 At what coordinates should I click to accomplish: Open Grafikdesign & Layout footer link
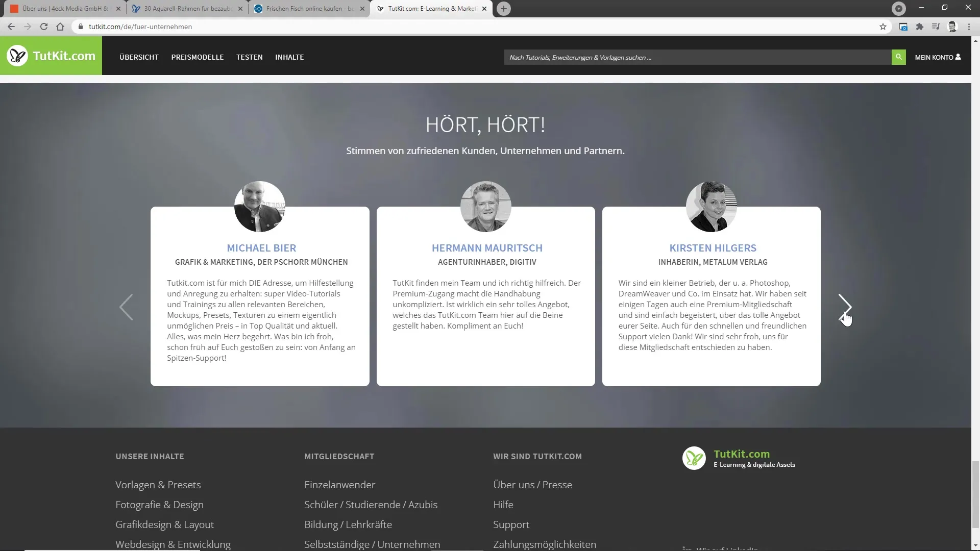coord(164,524)
